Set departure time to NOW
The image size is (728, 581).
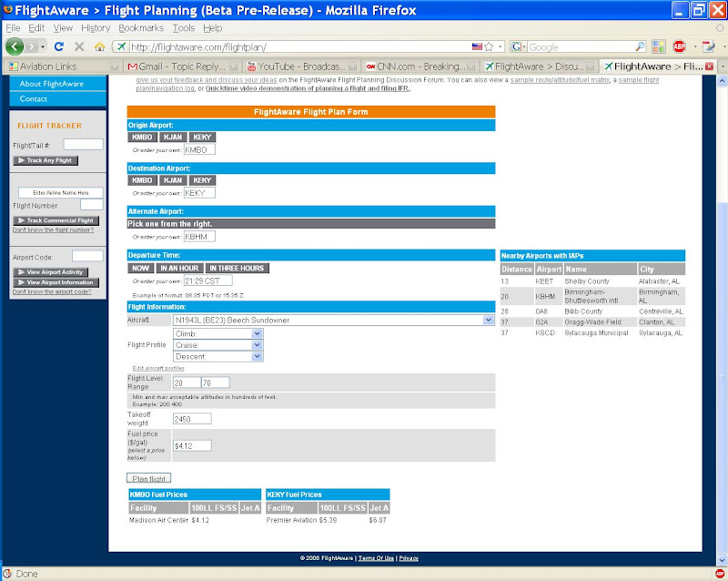(x=141, y=269)
